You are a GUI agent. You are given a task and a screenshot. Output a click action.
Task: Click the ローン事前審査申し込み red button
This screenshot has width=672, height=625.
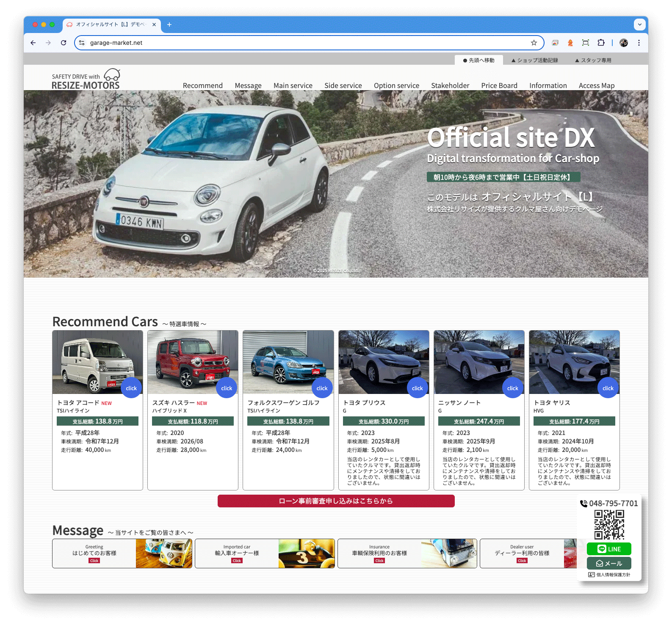pos(336,501)
